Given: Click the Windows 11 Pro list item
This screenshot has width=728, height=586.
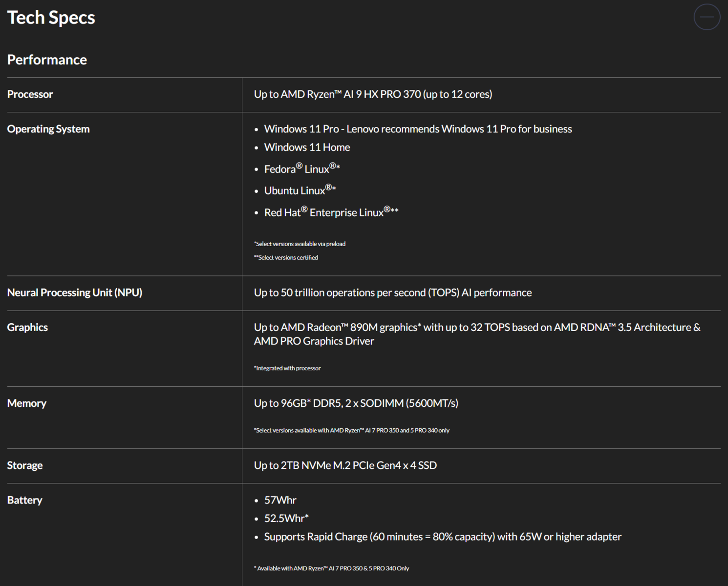Looking at the screenshot, I should tap(418, 129).
